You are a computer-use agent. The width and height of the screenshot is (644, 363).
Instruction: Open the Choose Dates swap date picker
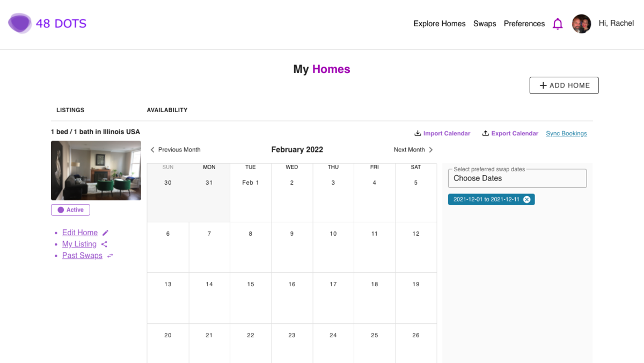point(517,178)
